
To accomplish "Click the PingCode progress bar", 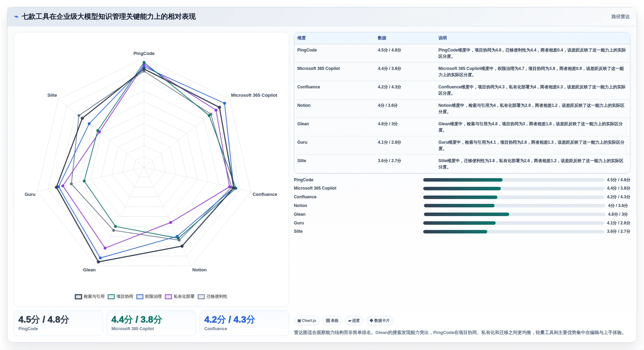I will 513,180.
